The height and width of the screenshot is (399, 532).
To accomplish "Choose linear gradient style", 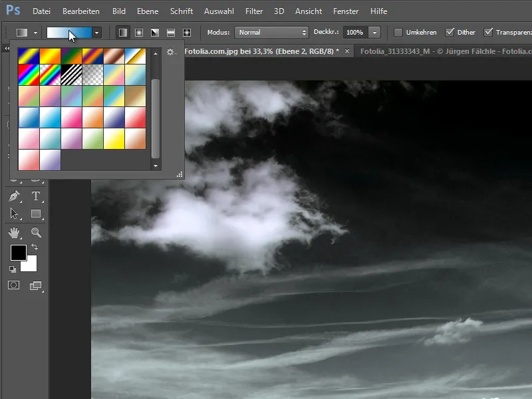I will pos(123,33).
